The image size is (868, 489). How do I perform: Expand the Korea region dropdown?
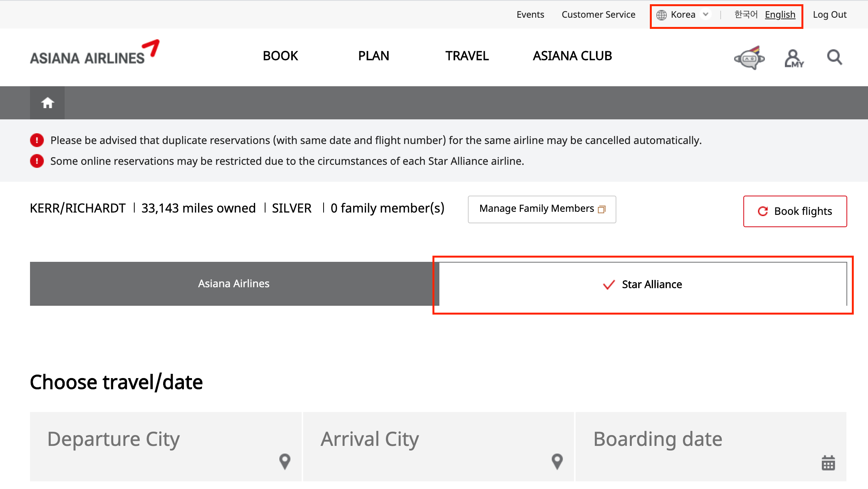706,15
